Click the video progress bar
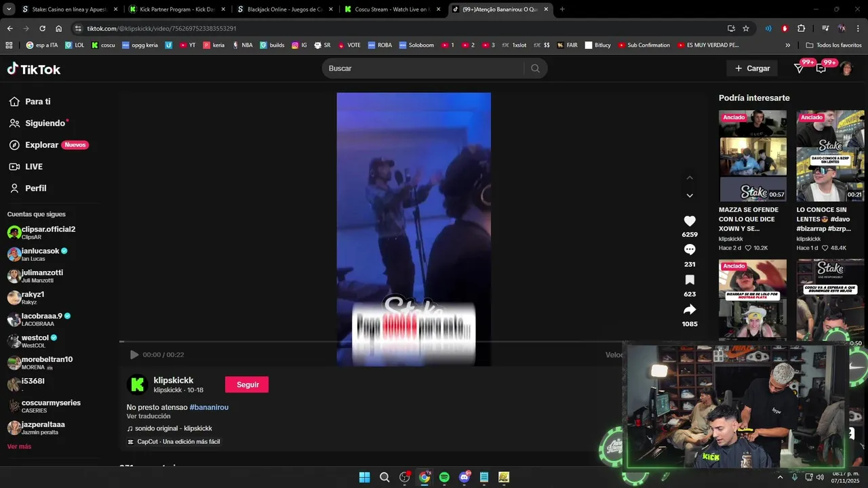 pyautogui.click(x=372, y=342)
